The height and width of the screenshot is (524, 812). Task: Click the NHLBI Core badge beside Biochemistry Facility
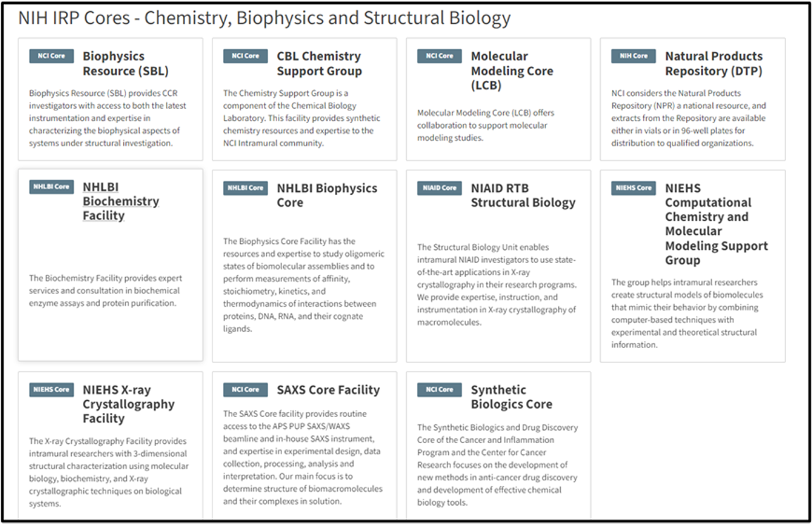(51, 187)
